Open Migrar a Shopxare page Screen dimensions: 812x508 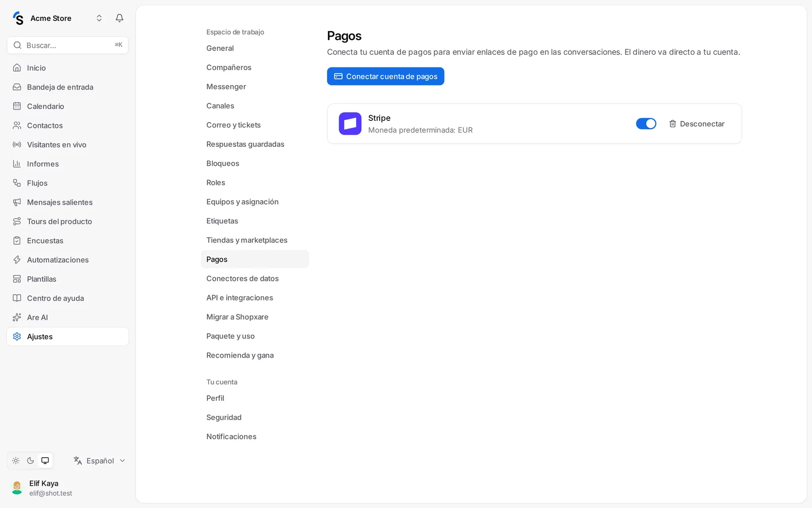pyautogui.click(x=255, y=317)
